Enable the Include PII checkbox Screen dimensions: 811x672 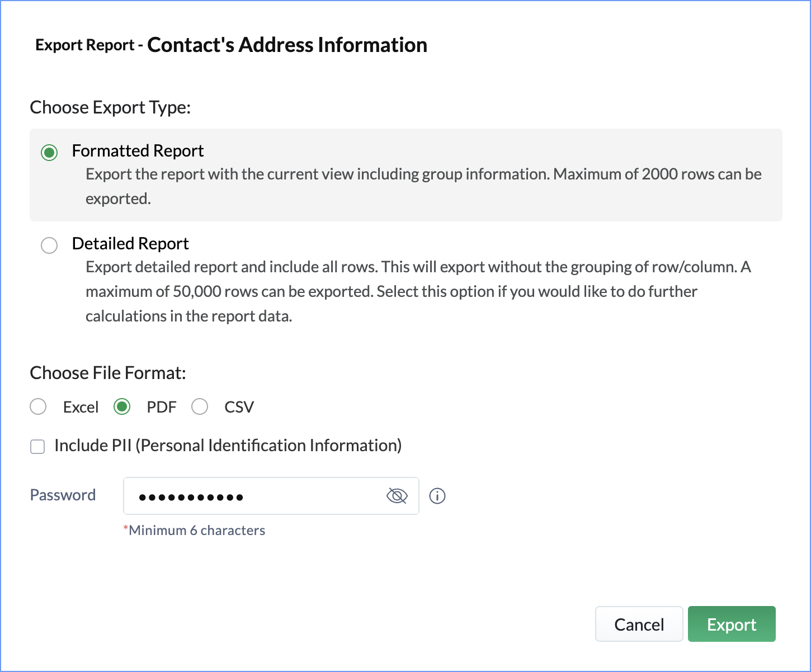coord(37,446)
